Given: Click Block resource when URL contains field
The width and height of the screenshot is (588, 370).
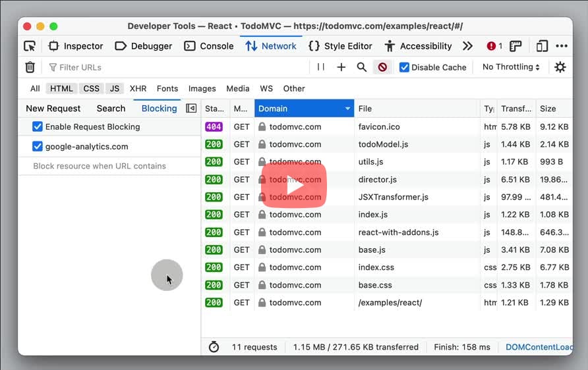Looking at the screenshot, I should 109,166.
